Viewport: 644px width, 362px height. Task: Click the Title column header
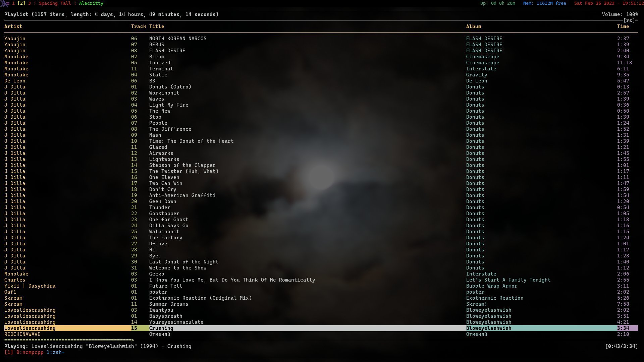coord(157,26)
